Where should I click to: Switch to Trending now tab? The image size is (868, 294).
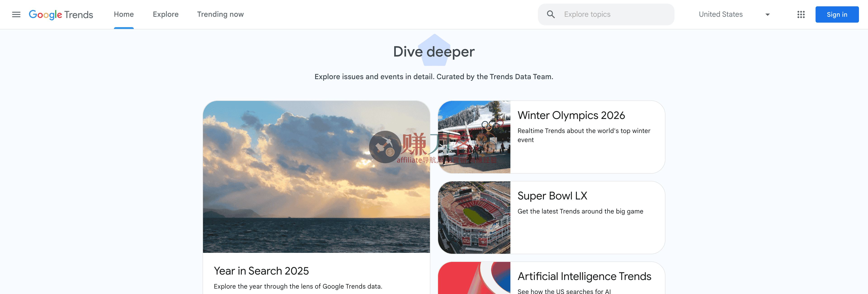220,14
